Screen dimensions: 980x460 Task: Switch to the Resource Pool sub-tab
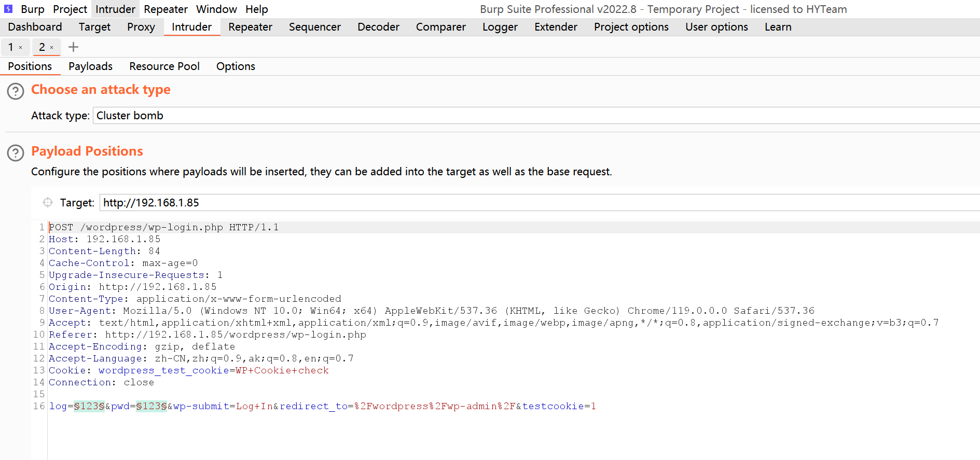click(164, 66)
